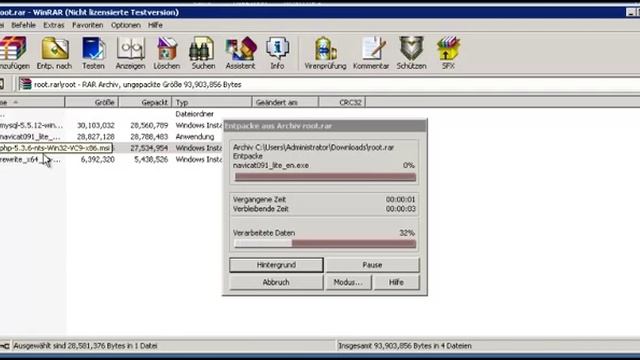The image size is (640, 360).
Task: Launch the Assistent wizard icon
Action: point(240,49)
